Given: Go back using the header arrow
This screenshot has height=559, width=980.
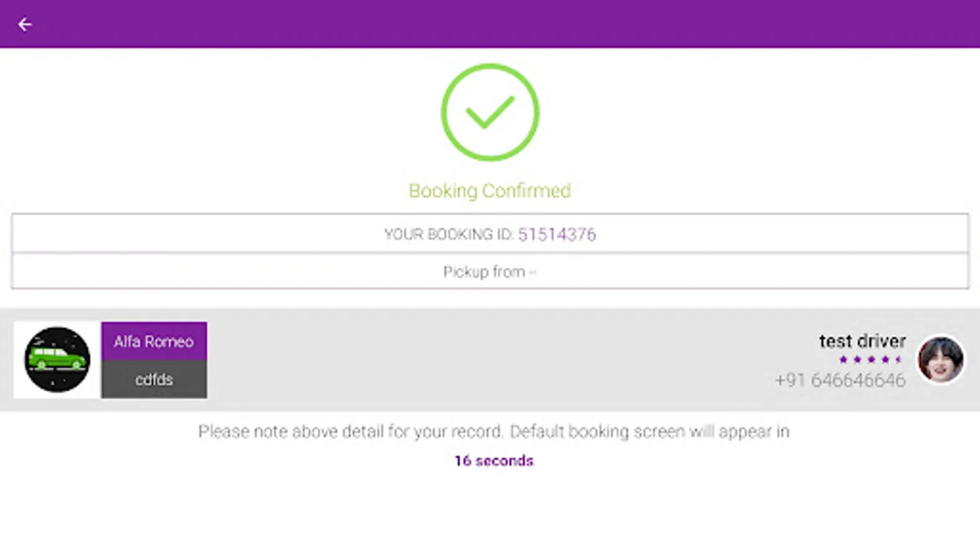Looking at the screenshot, I should [x=25, y=24].
